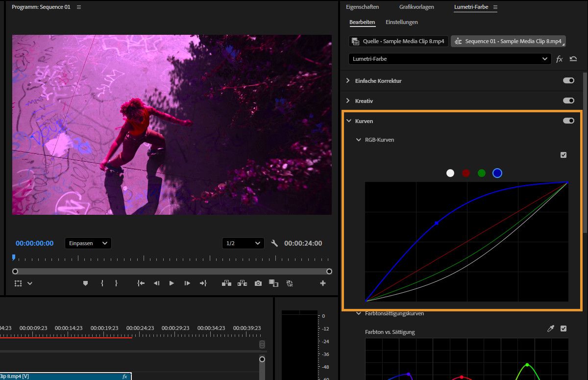The width and height of the screenshot is (588, 380).
Task: Expand the Kreativ section
Action: point(348,101)
